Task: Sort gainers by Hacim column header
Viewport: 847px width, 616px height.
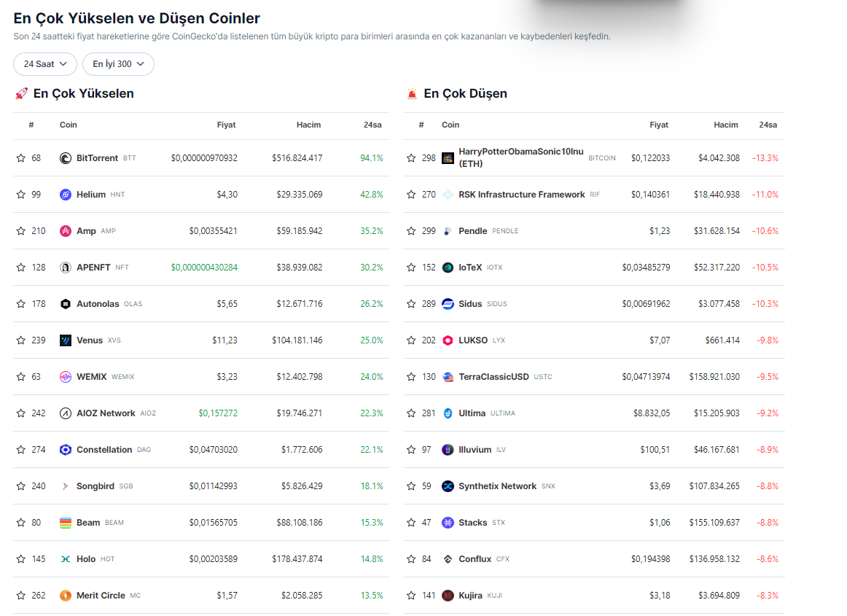Action: coord(308,125)
